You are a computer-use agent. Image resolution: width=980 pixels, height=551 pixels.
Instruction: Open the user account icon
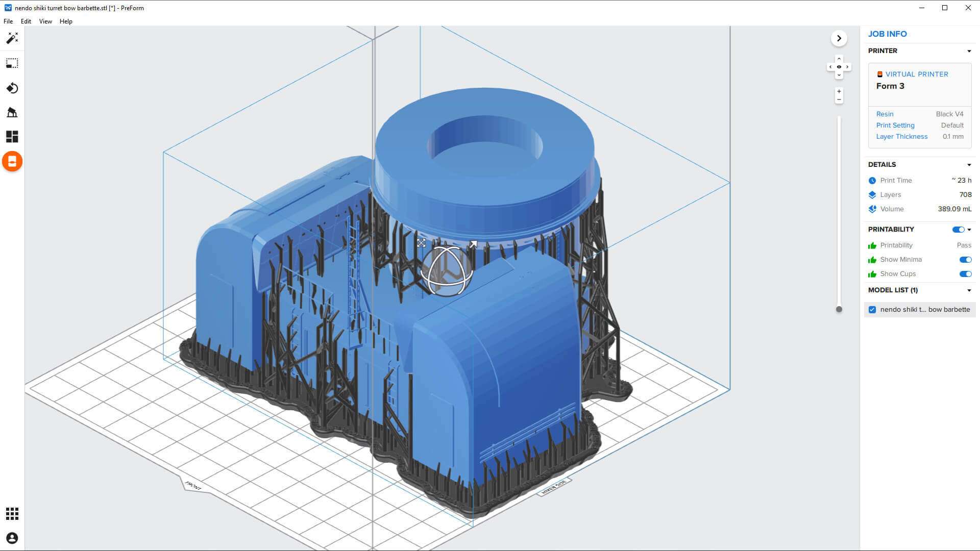[x=12, y=538]
